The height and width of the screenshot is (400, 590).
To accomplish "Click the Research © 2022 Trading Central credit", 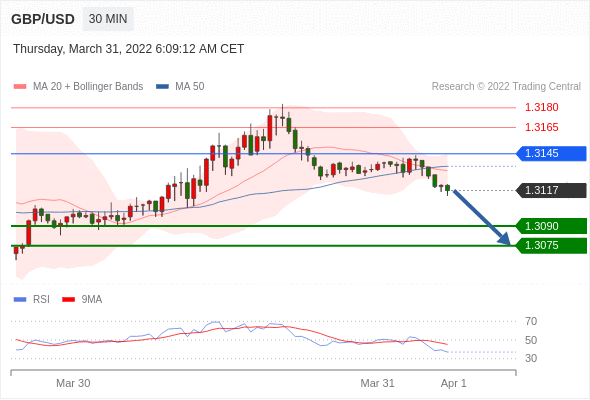I will (x=506, y=87).
